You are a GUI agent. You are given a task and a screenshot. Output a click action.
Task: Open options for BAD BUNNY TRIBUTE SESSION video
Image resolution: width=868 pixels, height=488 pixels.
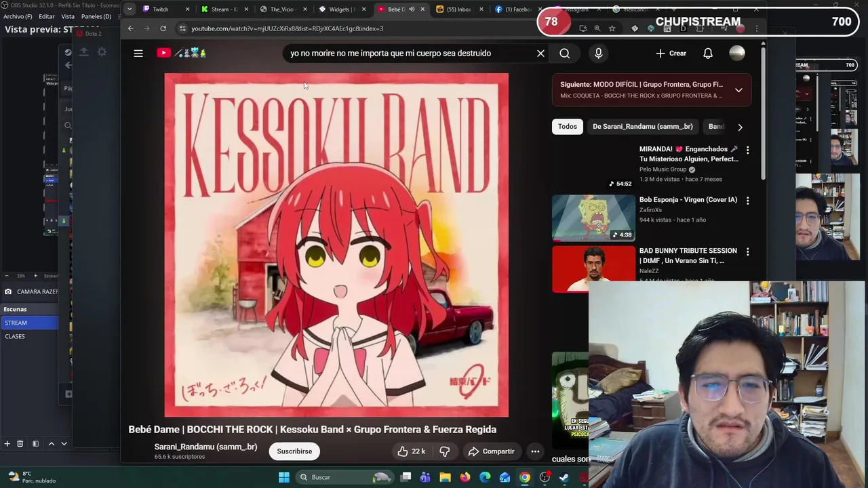747,251
